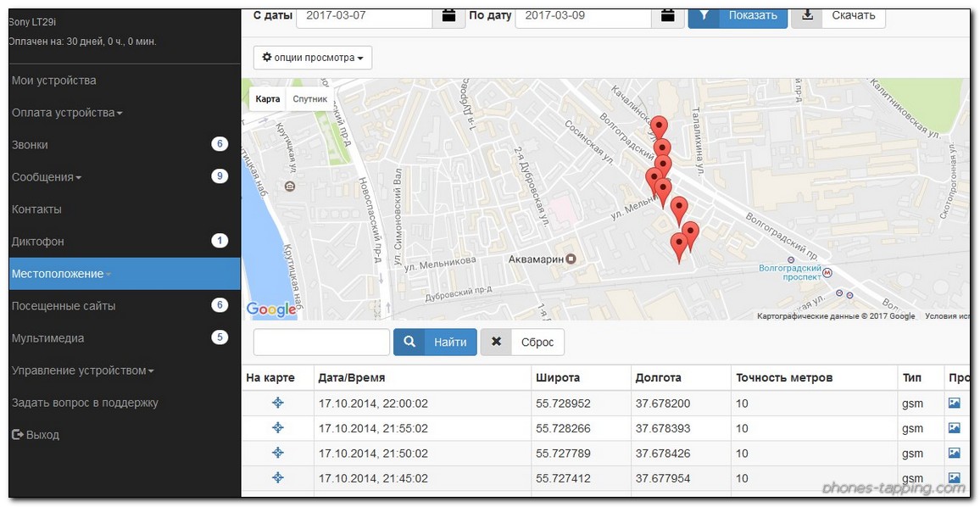Switch map to Карта view
The width and height of the screenshot is (980, 507).
tap(268, 99)
